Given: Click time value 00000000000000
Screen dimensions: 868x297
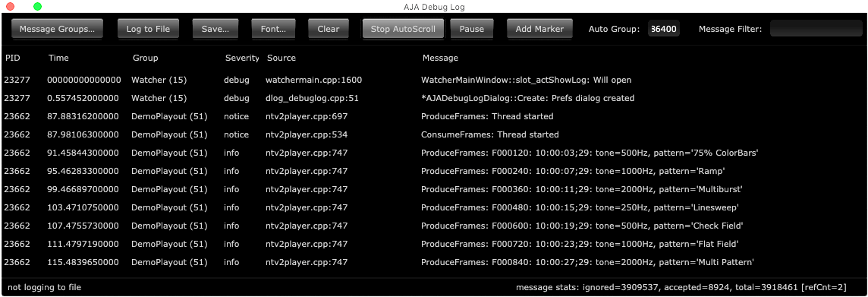Looking at the screenshot, I should [x=84, y=80].
